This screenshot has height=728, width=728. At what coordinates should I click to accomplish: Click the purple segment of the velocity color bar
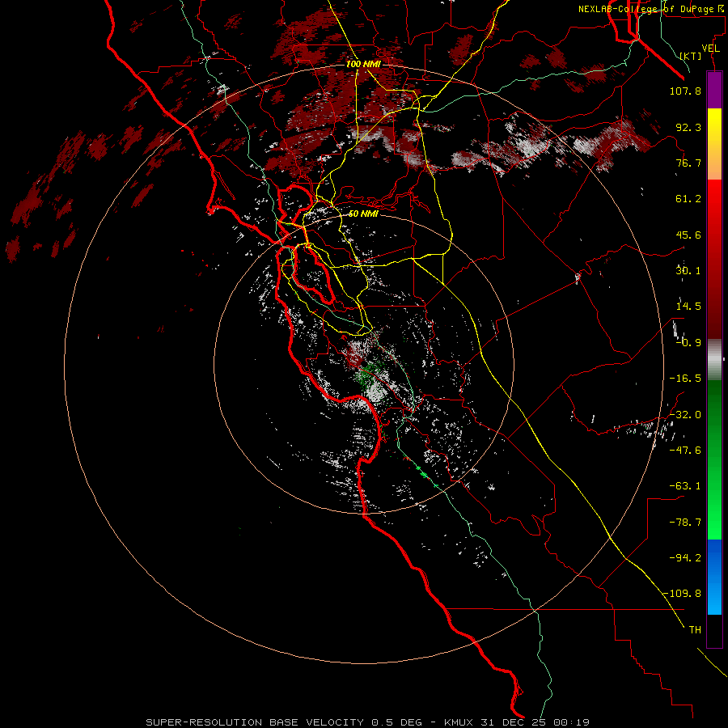tap(714, 90)
